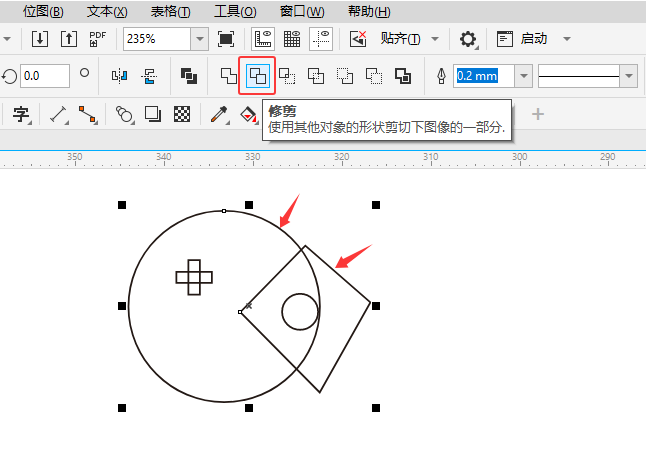Select the Text (字) tool

(20, 114)
